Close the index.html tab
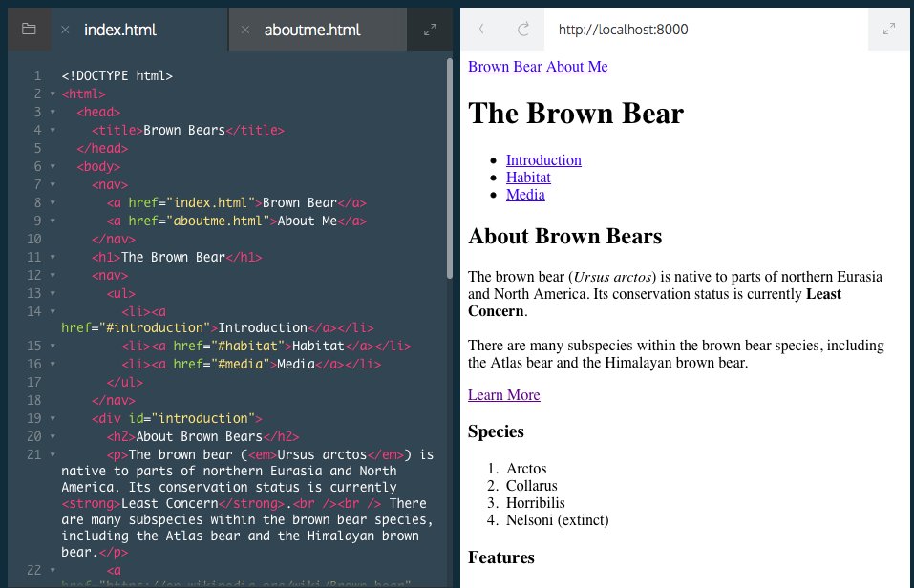 [x=65, y=30]
